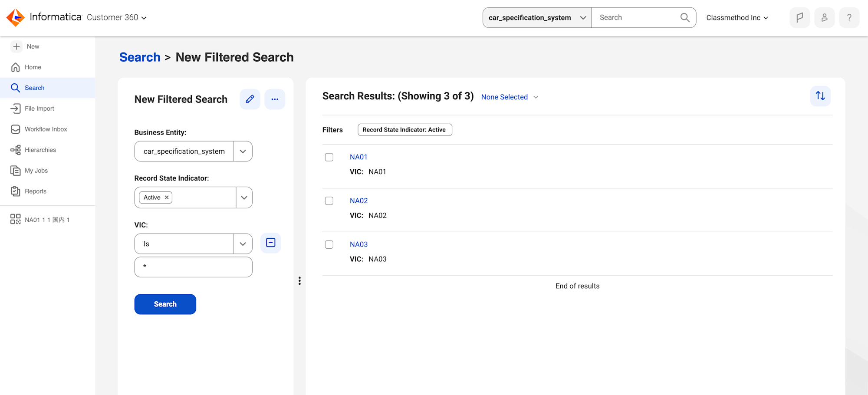This screenshot has height=395, width=868.
Task: Open more actions ellipsis in search panel
Action: tap(275, 99)
